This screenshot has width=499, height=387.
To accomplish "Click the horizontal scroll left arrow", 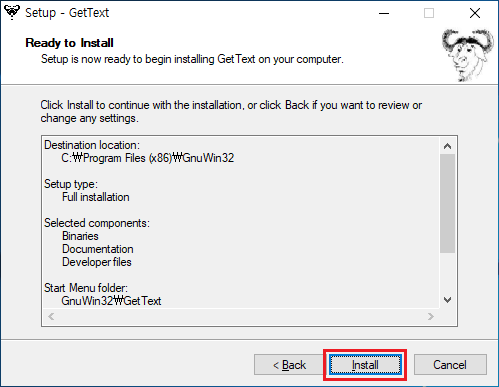I will click(x=51, y=316).
